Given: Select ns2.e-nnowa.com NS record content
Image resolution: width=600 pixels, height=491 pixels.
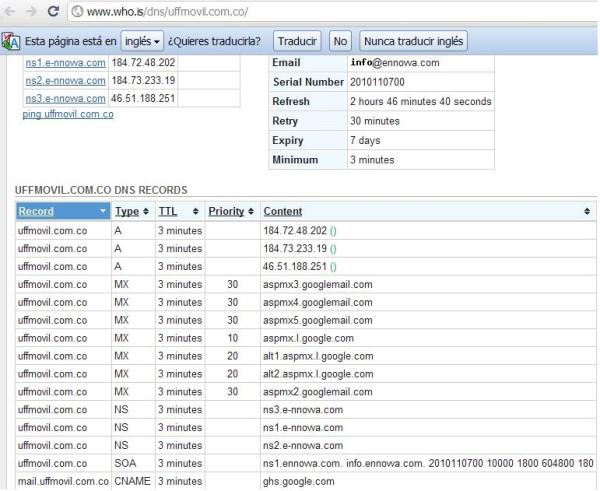Looking at the screenshot, I should pyautogui.click(x=303, y=446).
